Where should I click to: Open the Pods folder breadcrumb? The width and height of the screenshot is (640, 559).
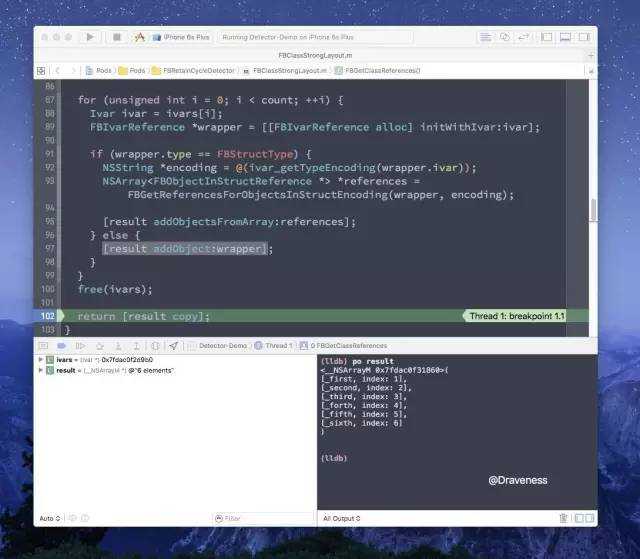132,71
